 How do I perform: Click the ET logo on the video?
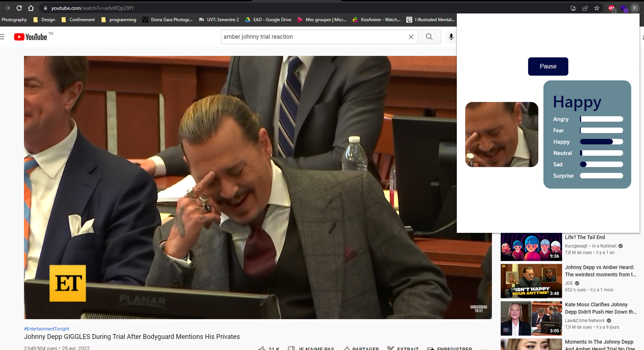(x=68, y=283)
